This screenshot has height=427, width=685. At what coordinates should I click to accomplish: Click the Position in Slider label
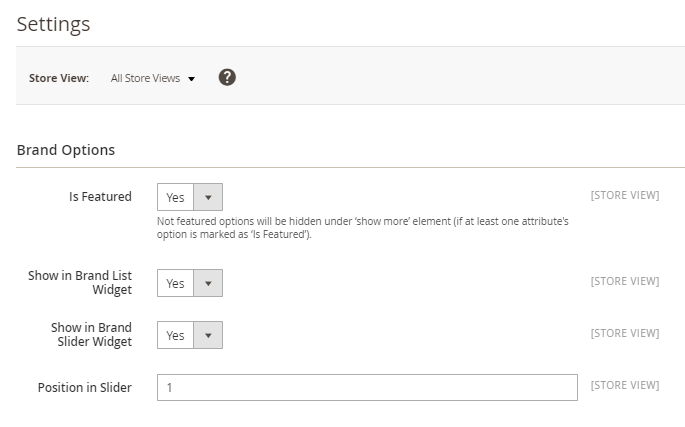click(85, 387)
